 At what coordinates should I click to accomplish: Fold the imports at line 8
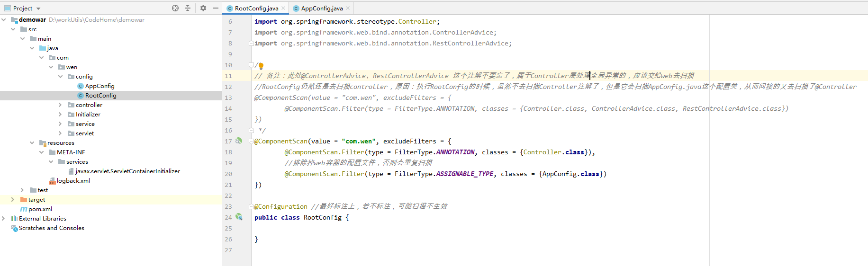(251, 43)
